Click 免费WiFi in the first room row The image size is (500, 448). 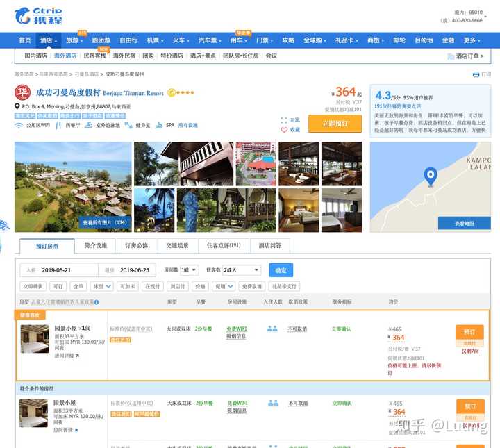coord(237,329)
